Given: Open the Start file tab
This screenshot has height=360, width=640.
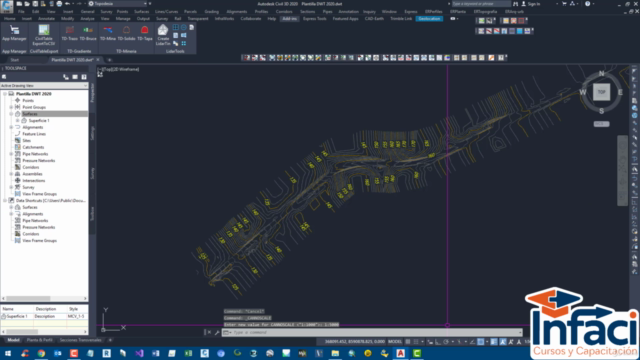Looking at the screenshot, I should [x=15, y=60].
